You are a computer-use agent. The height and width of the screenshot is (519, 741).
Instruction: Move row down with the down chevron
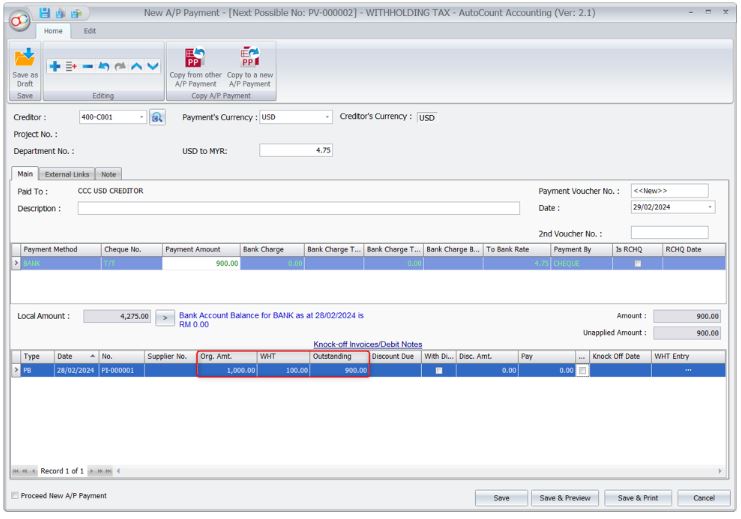(x=153, y=66)
